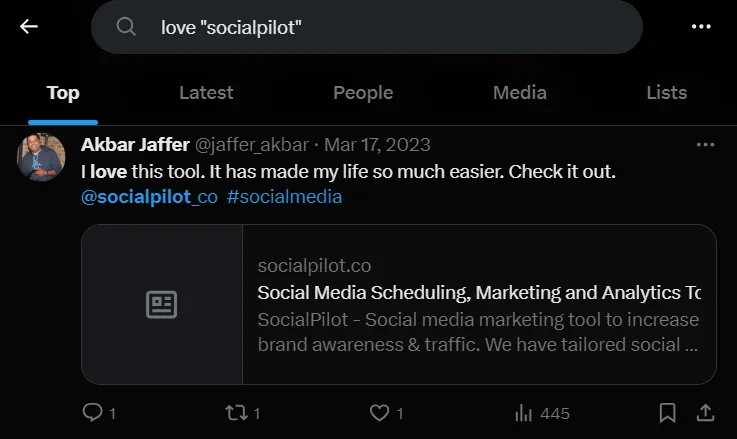The width and height of the screenshot is (737, 439).
Task: Open the Media tab
Action: [520, 93]
